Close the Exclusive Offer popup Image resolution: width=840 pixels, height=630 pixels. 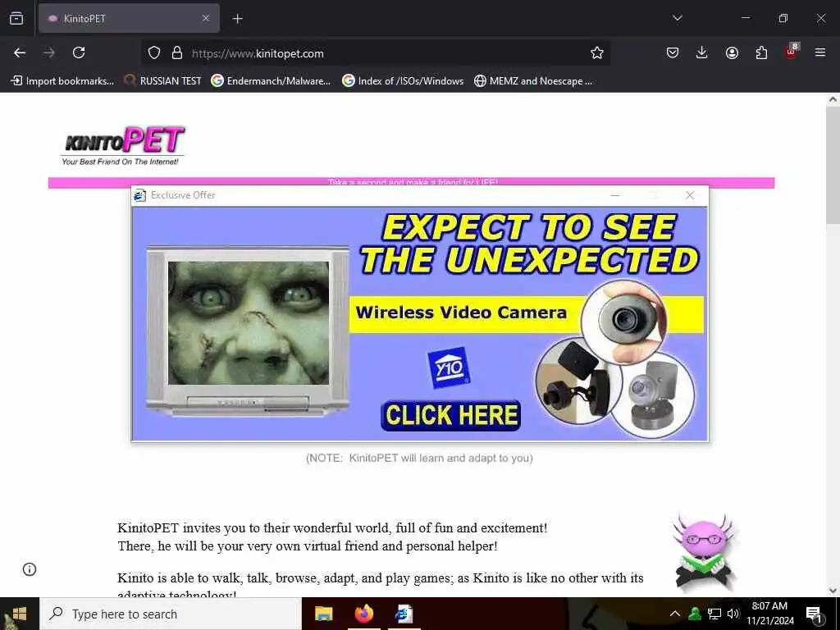(690, 195)
